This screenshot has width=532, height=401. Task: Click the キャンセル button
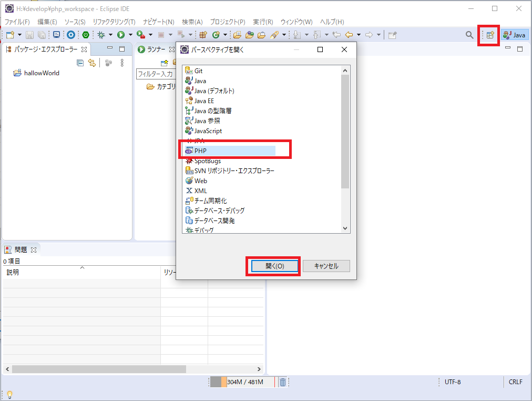point(326,266)
